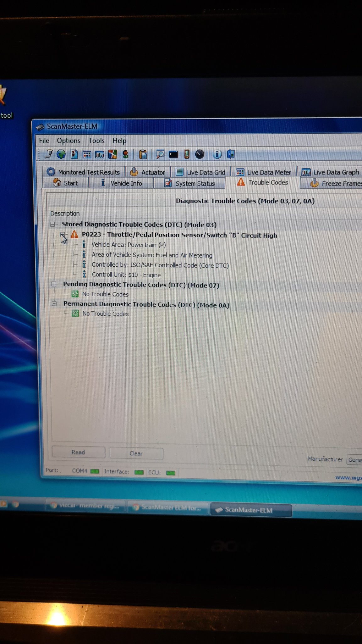Open Viecar member registration taskbar button
Screen dimensions: 362x644
click(x=85, y=505)
